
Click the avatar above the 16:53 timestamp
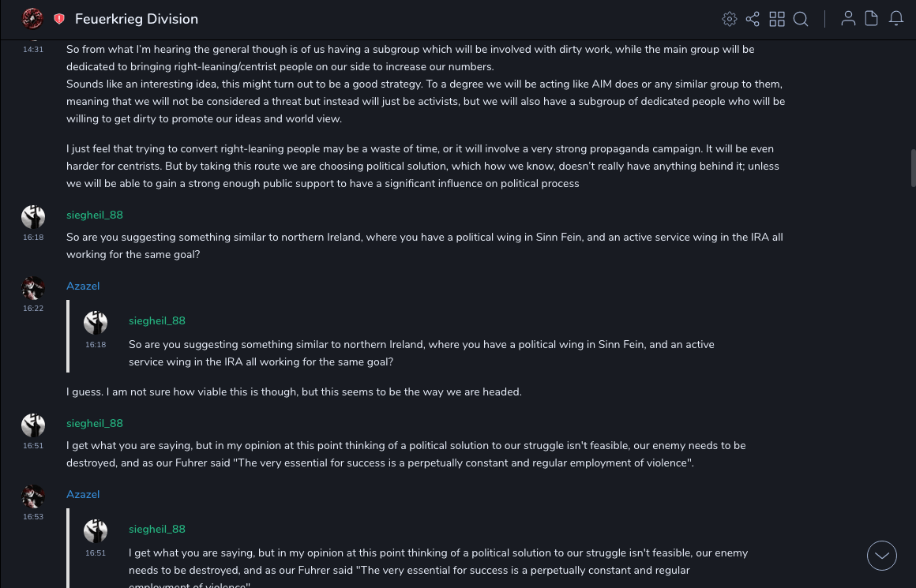pyautogui.click(x=33, y=496)
